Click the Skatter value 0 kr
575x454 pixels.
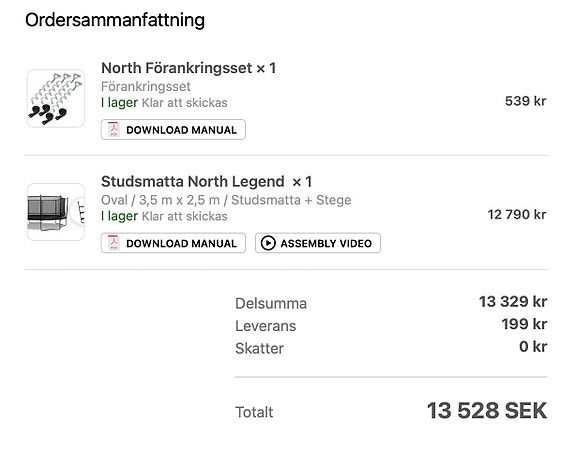click(x=533, y=347)
